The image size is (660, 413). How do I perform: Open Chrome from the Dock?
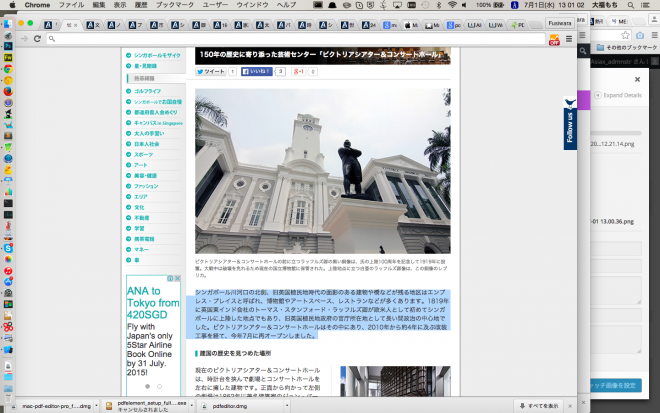tap(8, 69)
